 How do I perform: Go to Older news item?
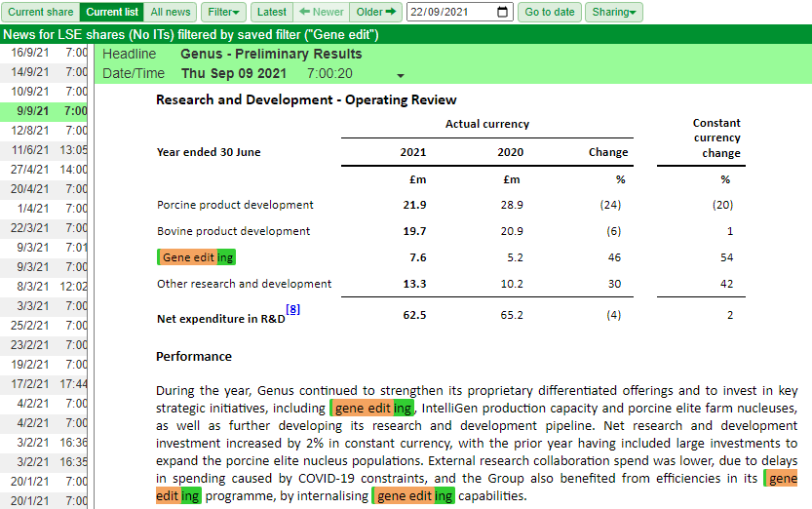375,12
